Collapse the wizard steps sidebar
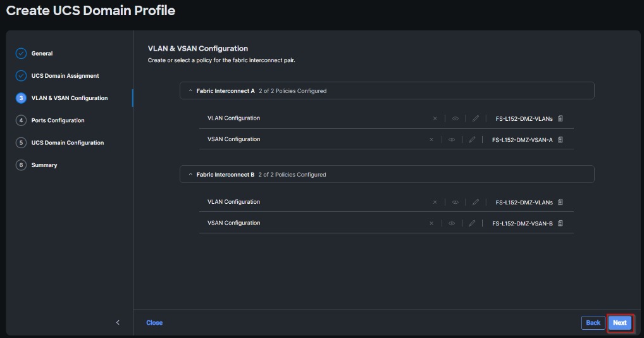 [x=118, y=323]
